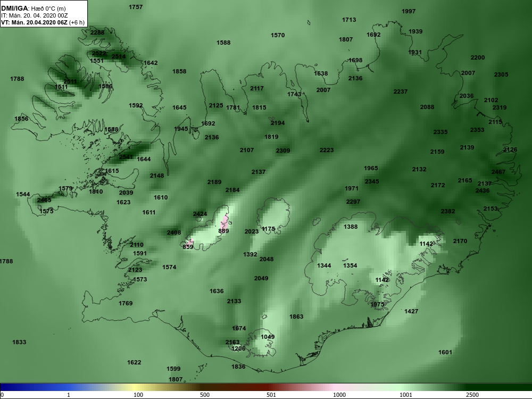Click the map value "1769" in the southwest
The width and height of the screenshot is (532, 399).
click(126, 303)
